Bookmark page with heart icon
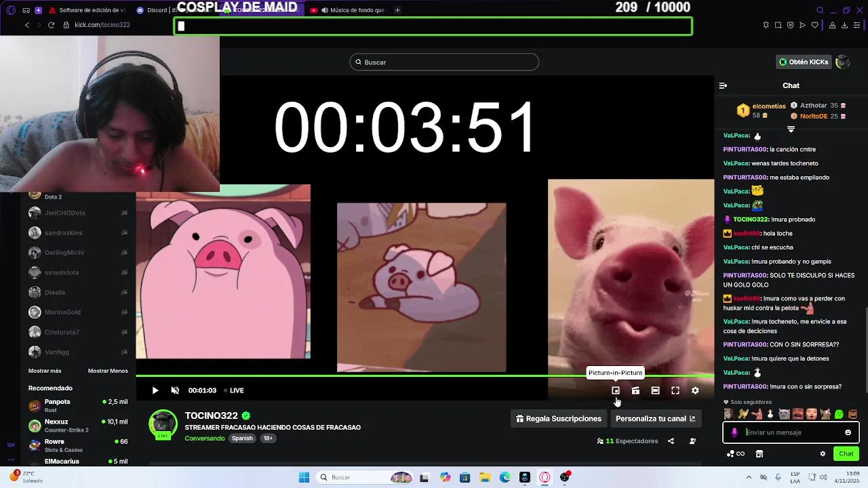The image size is (868, 488). 814,25
